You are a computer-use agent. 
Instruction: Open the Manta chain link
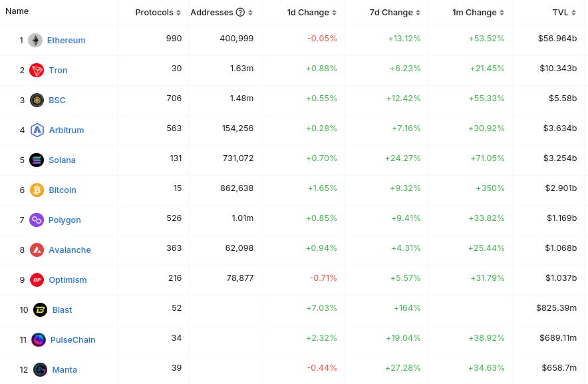pos(65,370)
